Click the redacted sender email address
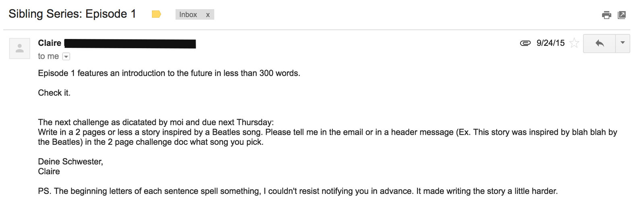This screenshot has width=644, height=208. coord(130,44)
